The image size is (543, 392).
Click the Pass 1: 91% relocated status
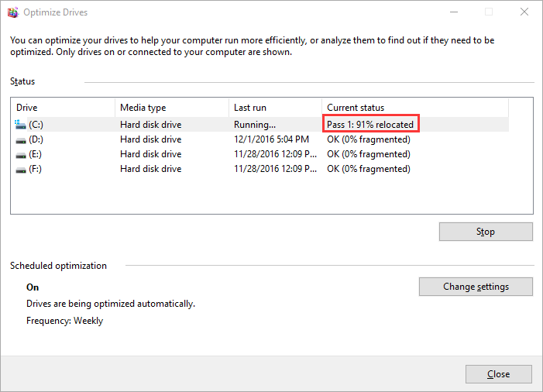pos(370,124)
